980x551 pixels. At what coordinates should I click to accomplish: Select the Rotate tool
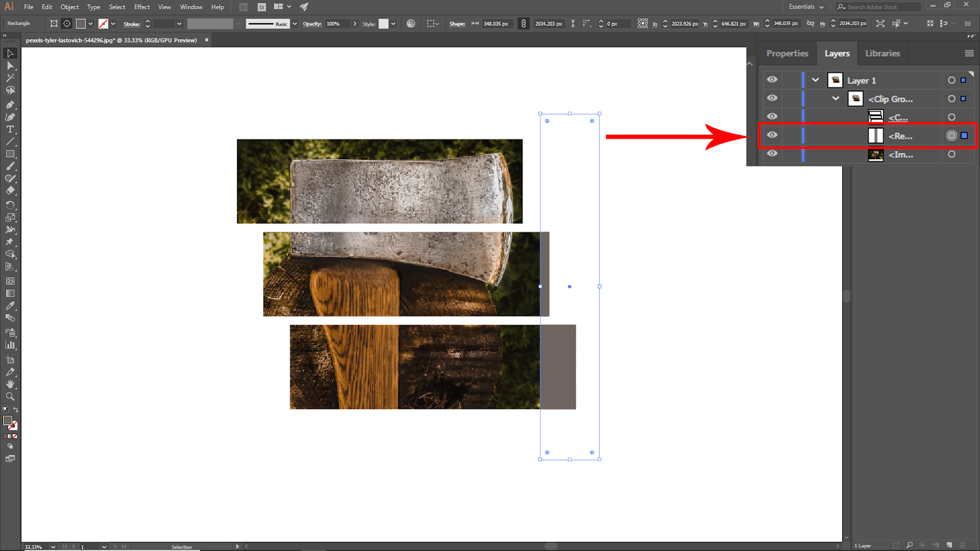coord(10,205)
